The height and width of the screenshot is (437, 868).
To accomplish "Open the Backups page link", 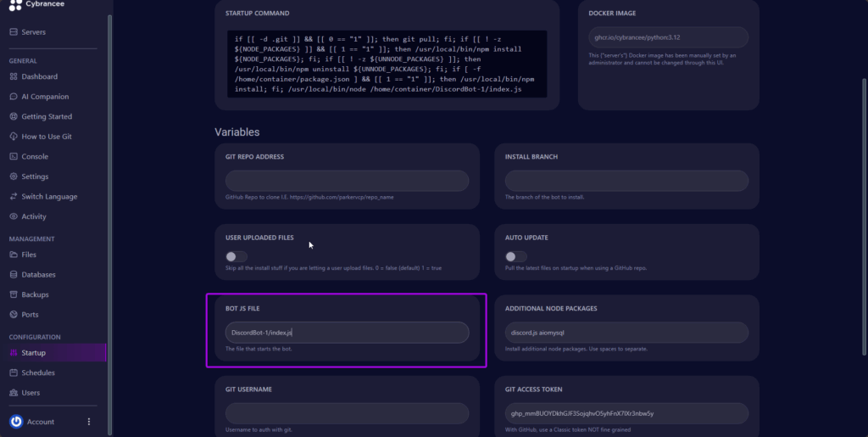I will (36, 294).
